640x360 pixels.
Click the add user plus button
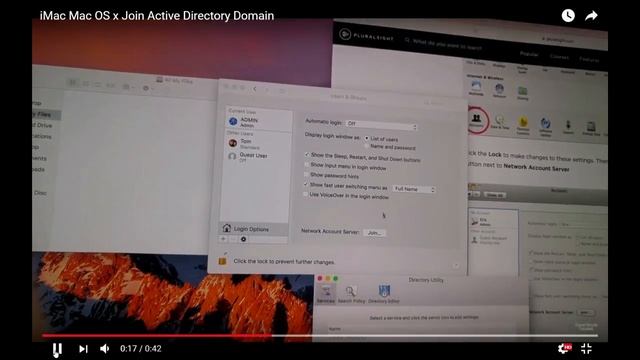tap(224, 239)
